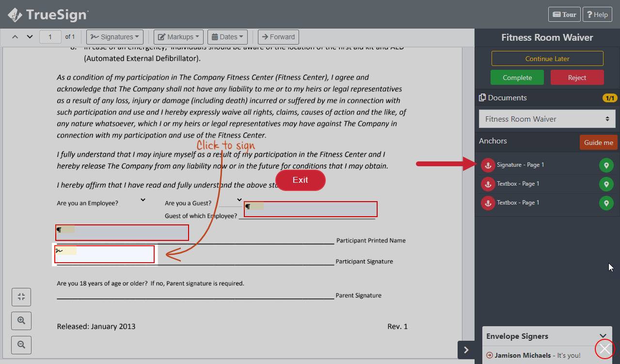Image resolution: width=620 pixels, height=364 pixels.
Task: Click the Guide me button
Action: point(598,142)
